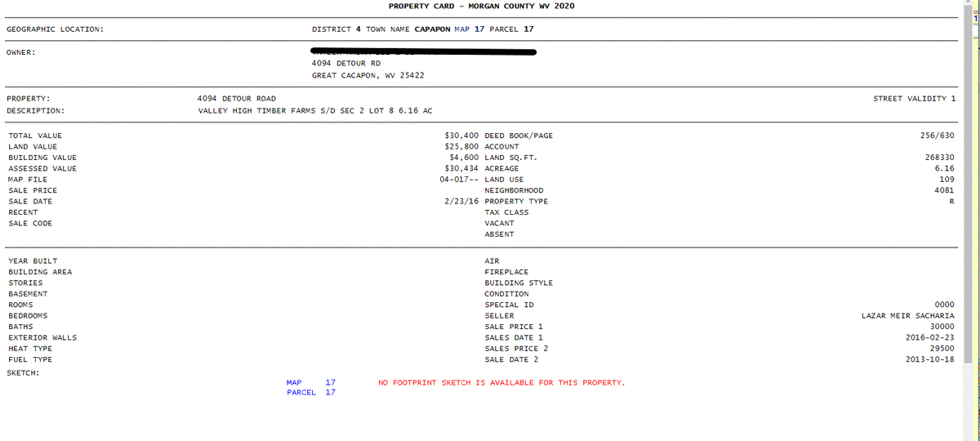
Task: Click acreage value 6.16
Action: (945, 168)
